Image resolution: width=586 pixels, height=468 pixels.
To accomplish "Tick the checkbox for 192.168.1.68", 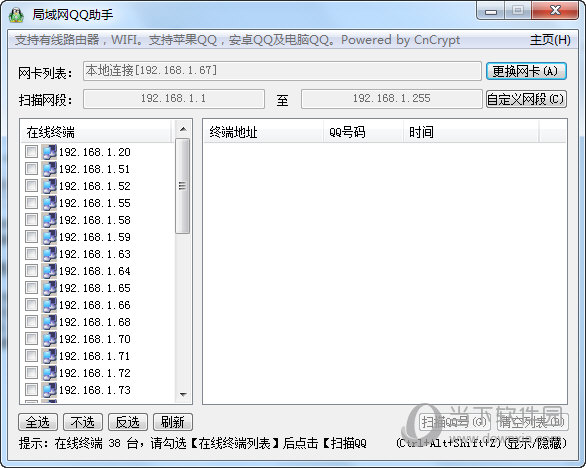I will click(x=31, y=322).
